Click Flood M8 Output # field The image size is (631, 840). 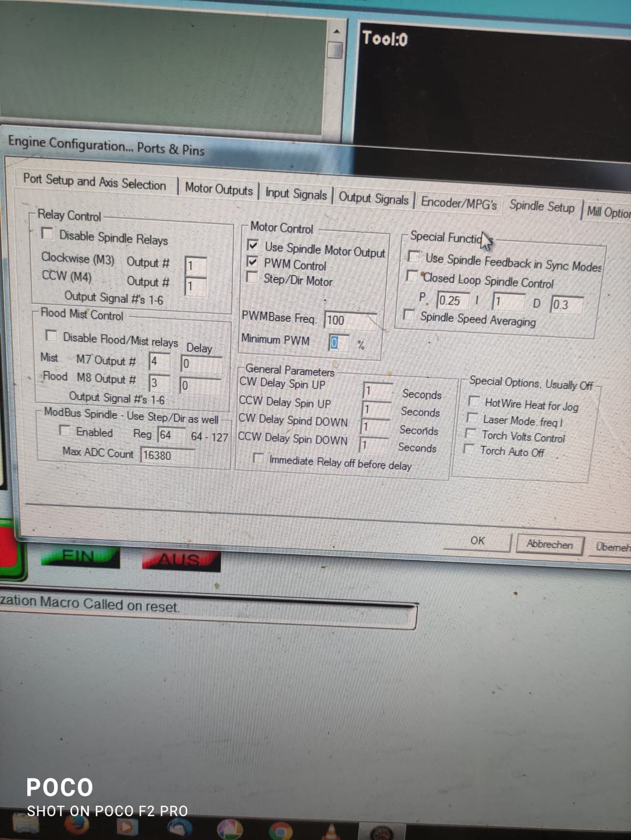point(159,383)
